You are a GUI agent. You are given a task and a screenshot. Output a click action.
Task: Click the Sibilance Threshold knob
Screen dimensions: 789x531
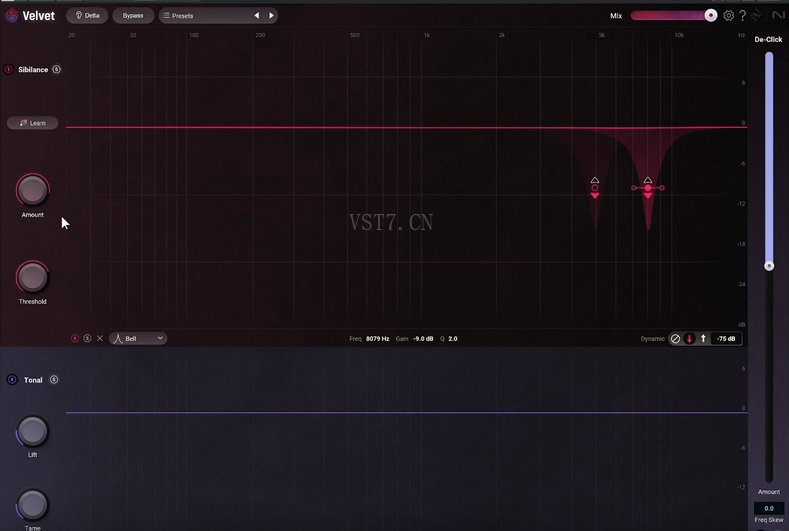coord(33,277)
